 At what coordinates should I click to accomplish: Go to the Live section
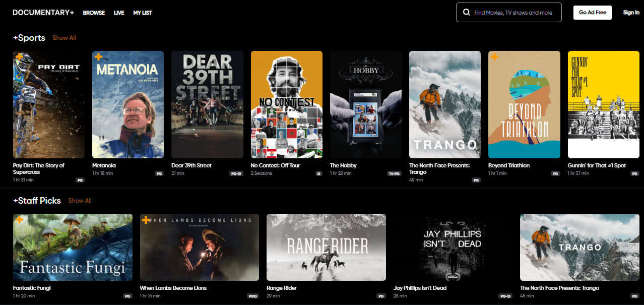(119, 13)
